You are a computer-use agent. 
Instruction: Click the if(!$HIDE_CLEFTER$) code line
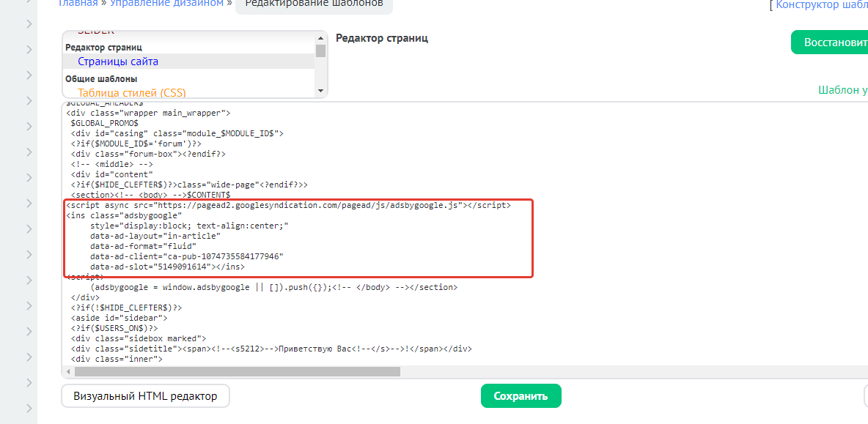[126, 308]
